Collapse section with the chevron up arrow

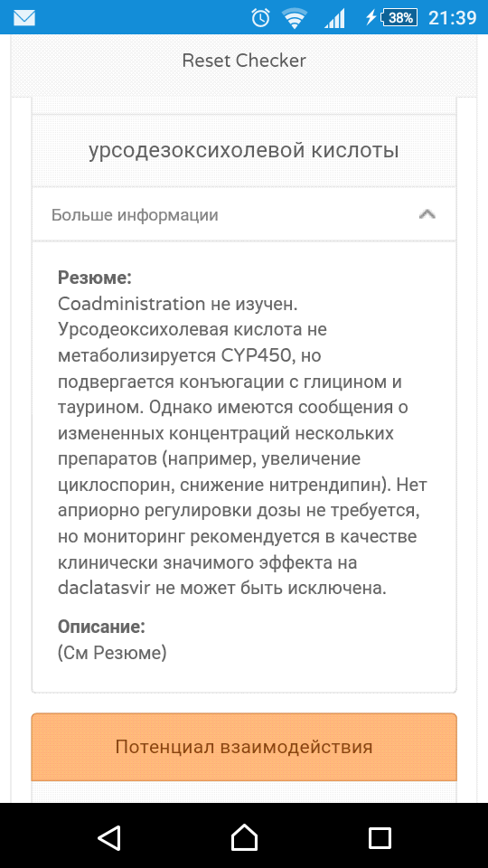[x=427, y=214]
